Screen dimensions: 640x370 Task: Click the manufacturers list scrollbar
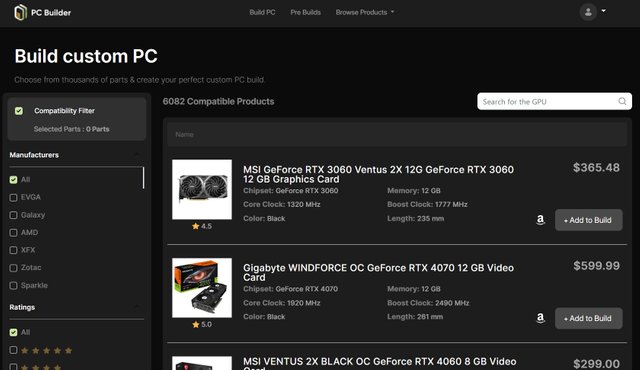tap(143, 178)
